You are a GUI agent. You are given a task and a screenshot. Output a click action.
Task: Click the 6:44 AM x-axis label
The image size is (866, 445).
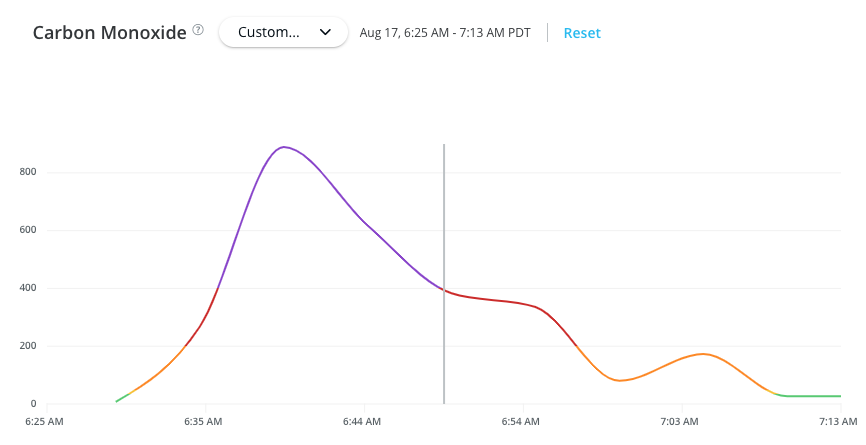[361, 422]
